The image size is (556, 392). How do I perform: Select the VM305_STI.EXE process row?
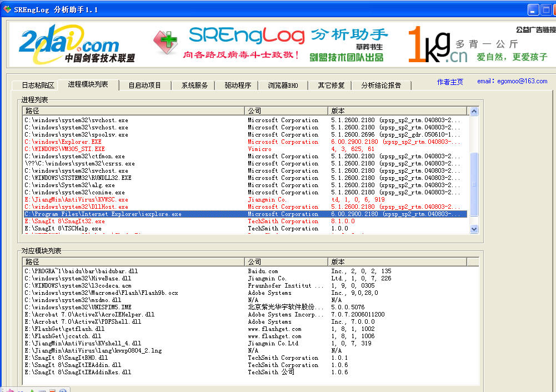(246, 149)
